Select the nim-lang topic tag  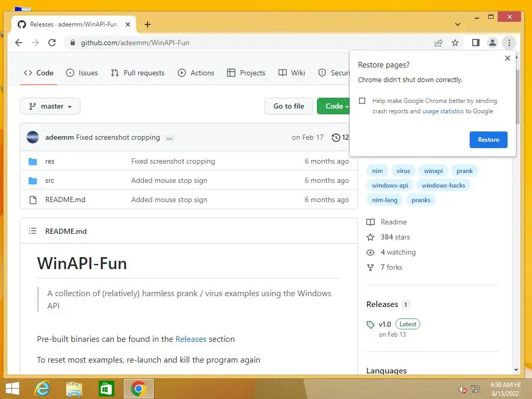click(384, 200)
